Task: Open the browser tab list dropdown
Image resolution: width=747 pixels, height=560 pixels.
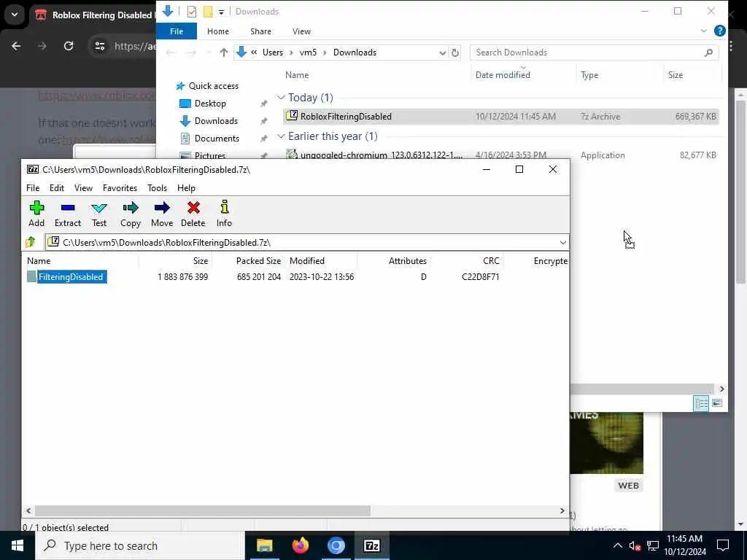Action: [15, 15]
